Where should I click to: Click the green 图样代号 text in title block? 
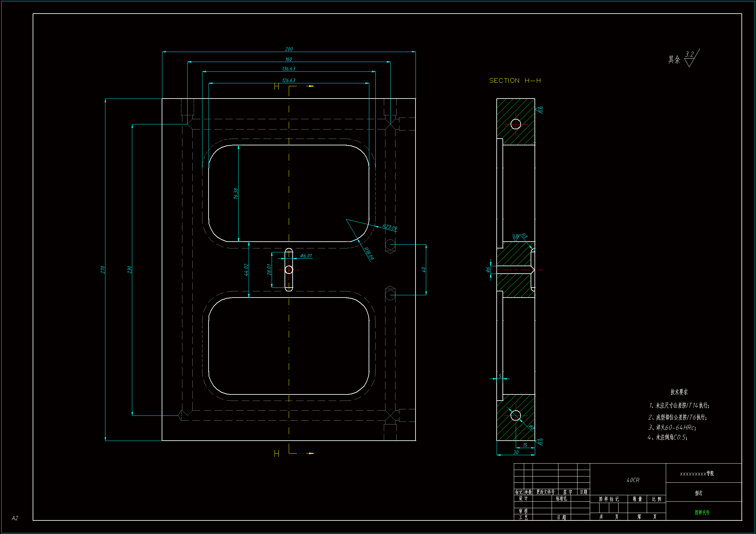pos(702,512)
